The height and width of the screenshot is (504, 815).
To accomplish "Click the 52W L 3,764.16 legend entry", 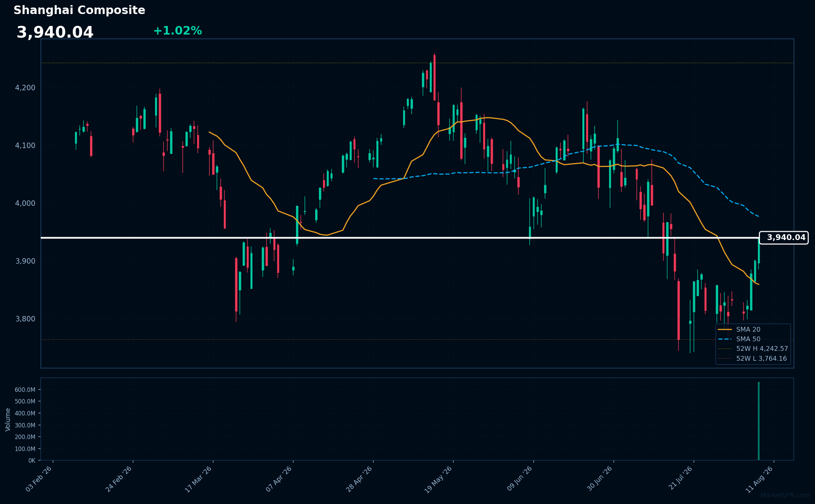I will (752, 359).
